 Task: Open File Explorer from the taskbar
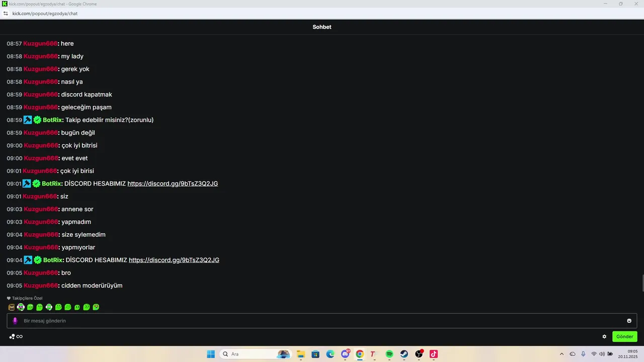(x=300, y=354)
